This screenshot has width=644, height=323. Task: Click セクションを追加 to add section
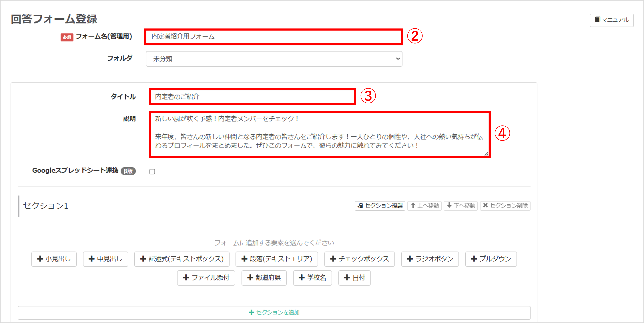point(274,312)
